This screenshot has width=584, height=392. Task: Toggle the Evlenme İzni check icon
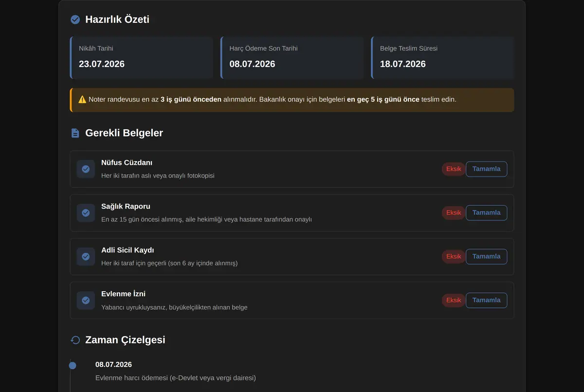point(86,300)
